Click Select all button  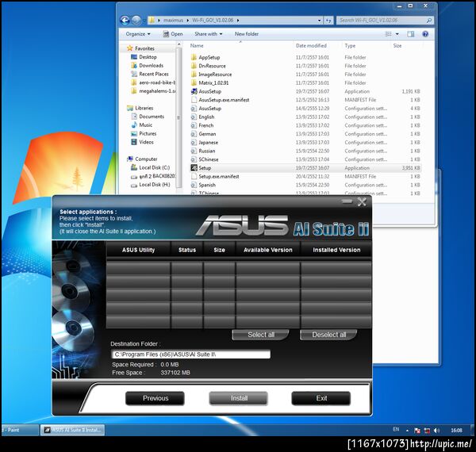coord(260,335)
